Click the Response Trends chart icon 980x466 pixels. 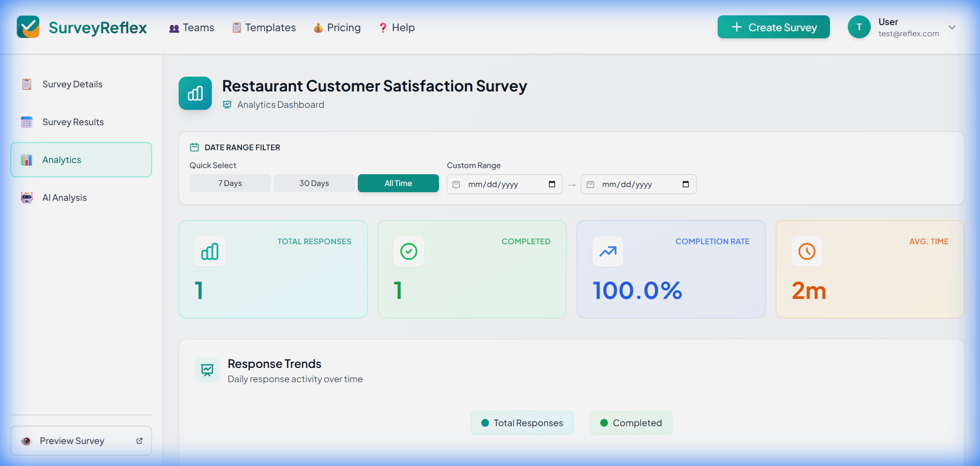(x=207, y=370)
